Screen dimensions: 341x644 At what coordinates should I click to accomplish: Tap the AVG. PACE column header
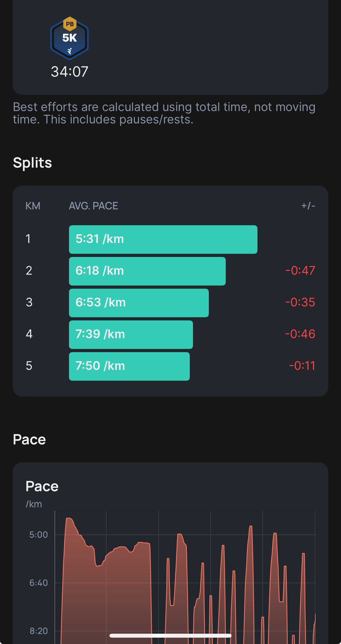pyautogui.click(x=93, y=206)
